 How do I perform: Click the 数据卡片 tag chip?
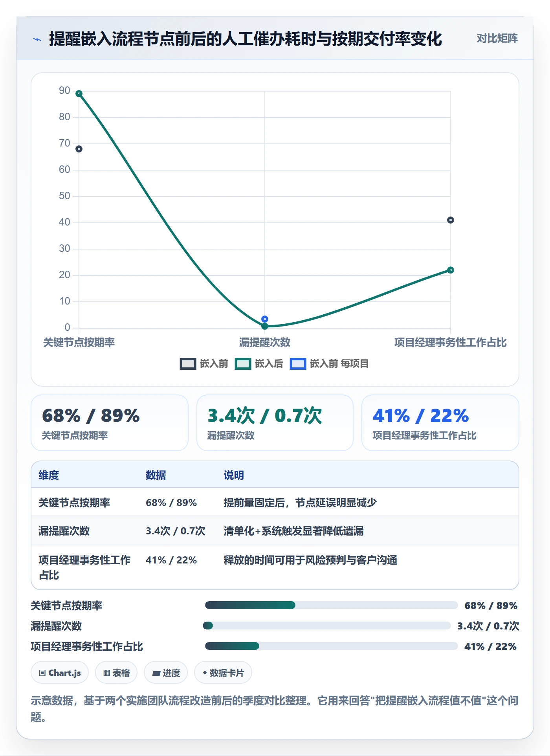tap(223, 673)
